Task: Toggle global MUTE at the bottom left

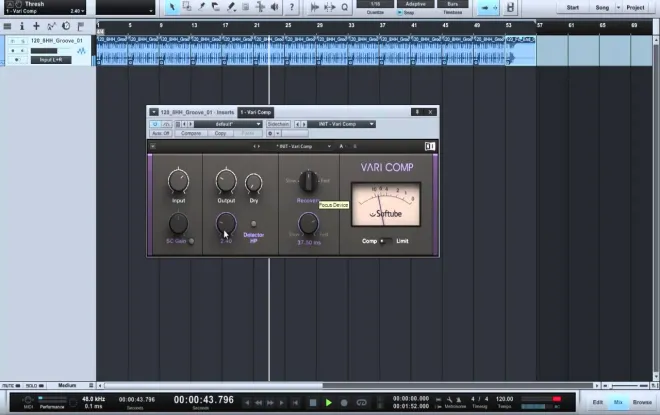Action: pyautogui.click(x=11, y=386)
